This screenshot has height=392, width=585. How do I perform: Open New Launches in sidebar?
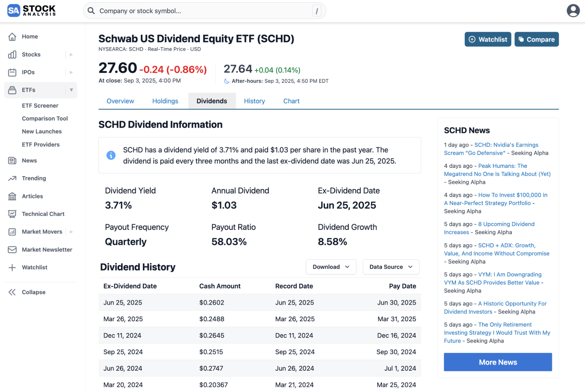42,132
